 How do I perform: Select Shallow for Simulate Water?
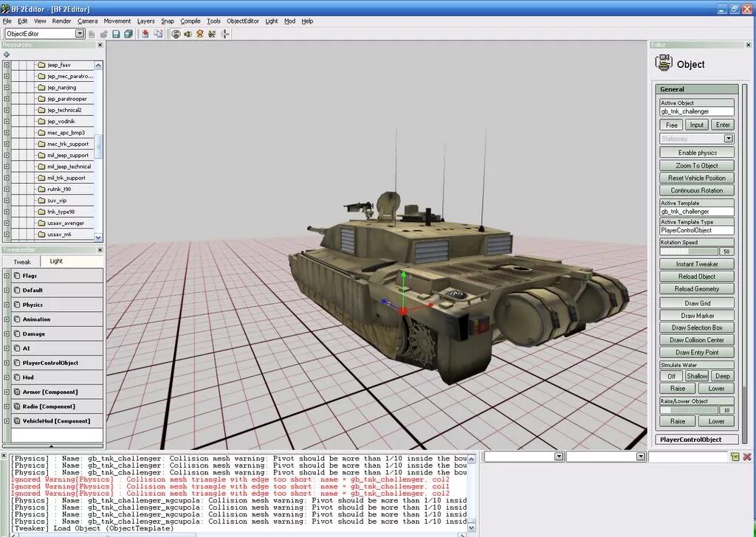[x=697, y=376]
